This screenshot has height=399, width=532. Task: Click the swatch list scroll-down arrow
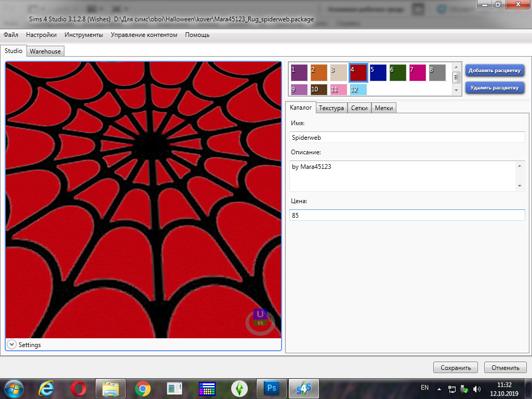pyautogui.click(x=456, y=90)
